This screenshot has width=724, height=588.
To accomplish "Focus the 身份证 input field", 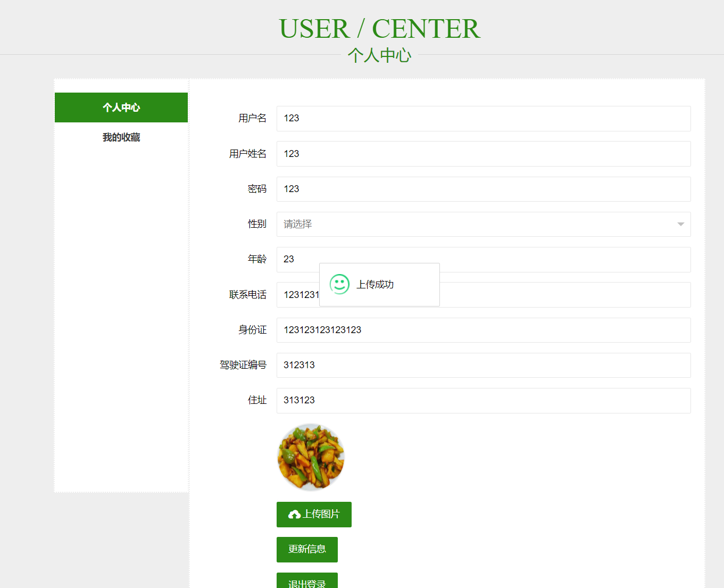I will pyautogui.click(x=484, y=330).
